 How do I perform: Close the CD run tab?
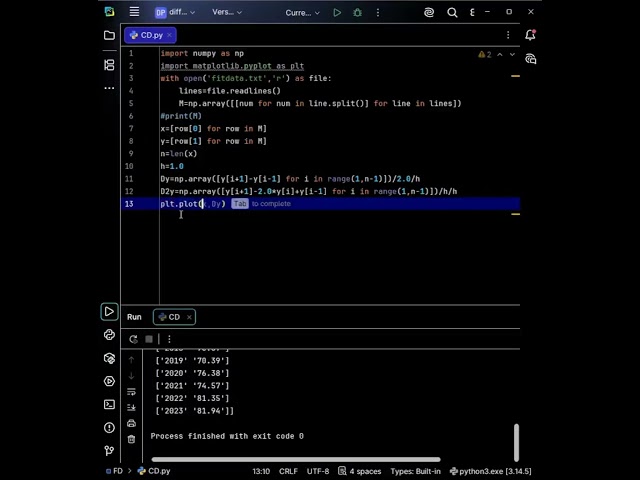pos(189,317)
